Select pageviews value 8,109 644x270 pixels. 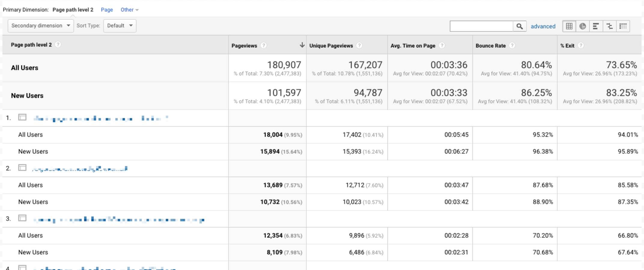275,252
